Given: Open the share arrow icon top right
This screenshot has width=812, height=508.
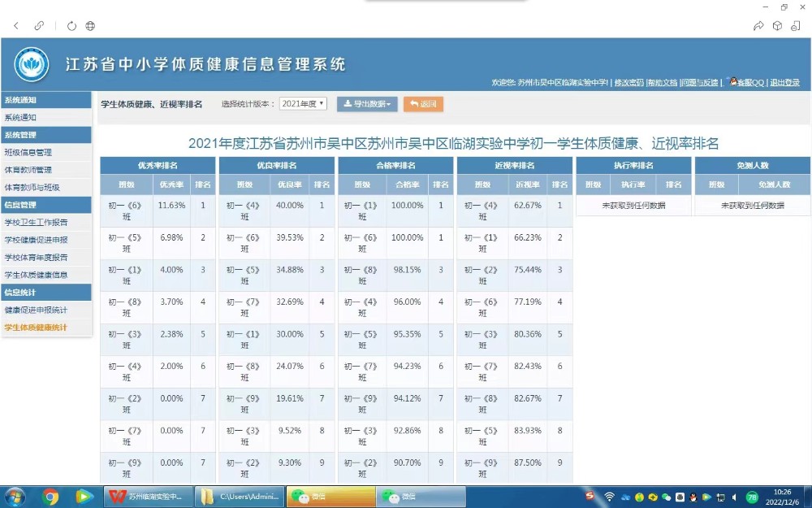Looking at the screenshot, I should [x=757, y=25].
